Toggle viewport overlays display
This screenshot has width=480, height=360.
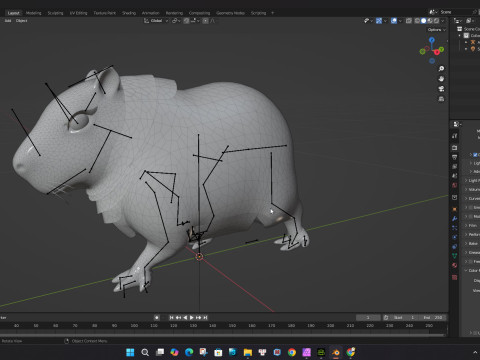pos(394,21)
